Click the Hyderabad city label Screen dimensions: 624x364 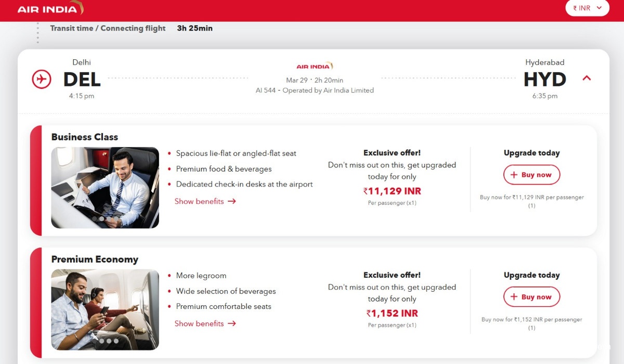[545, 62]
